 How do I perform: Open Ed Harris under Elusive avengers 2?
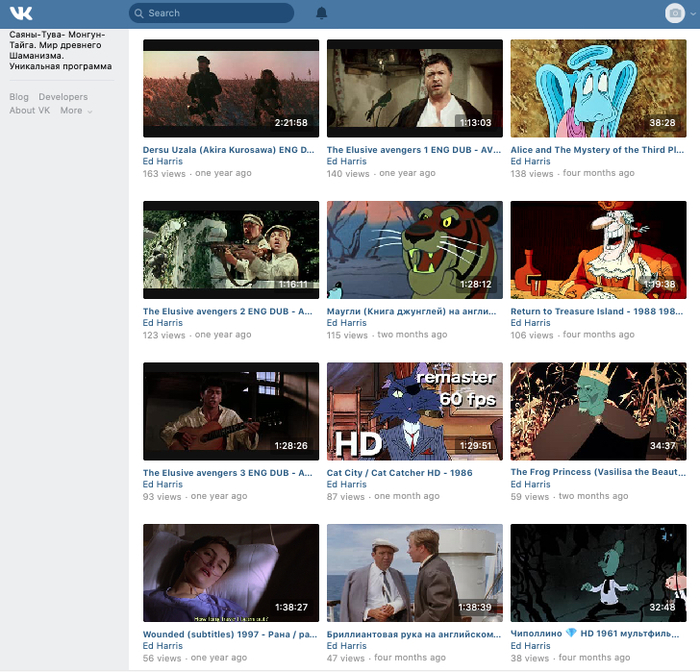pyautogui.click(x=163, y=323)
